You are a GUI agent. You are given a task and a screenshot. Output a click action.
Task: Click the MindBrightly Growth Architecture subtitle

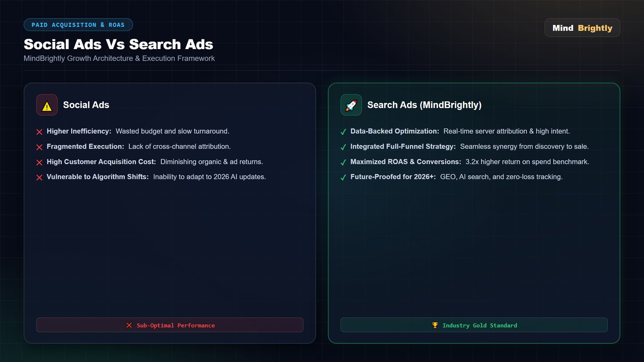pos(119,58)
